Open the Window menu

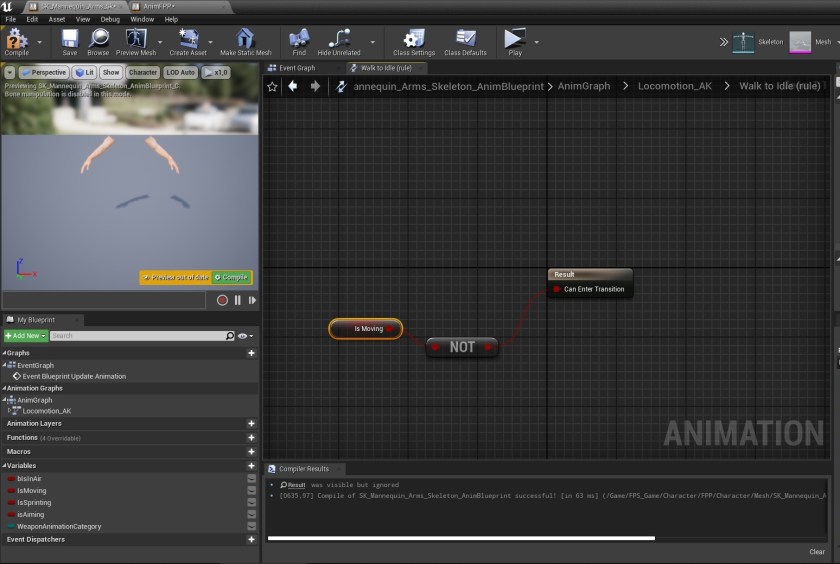142,19
